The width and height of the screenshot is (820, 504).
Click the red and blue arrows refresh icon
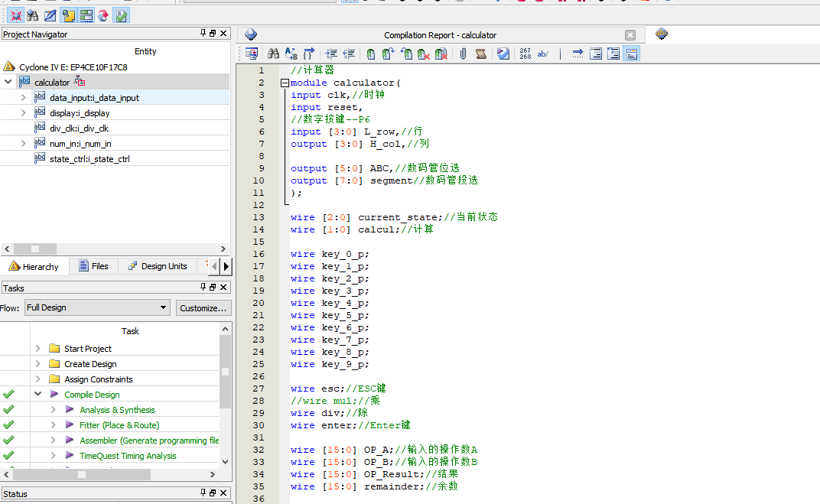point(103,16)
